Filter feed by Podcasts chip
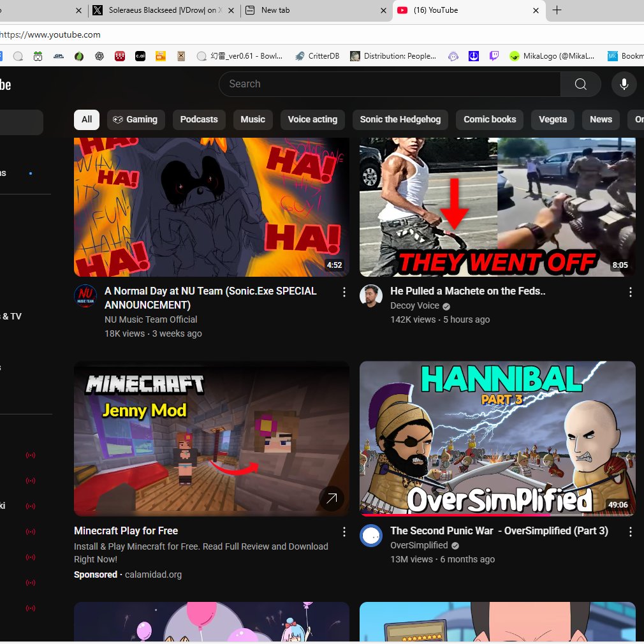Viewport: 644px width, 644px height. 199,119
